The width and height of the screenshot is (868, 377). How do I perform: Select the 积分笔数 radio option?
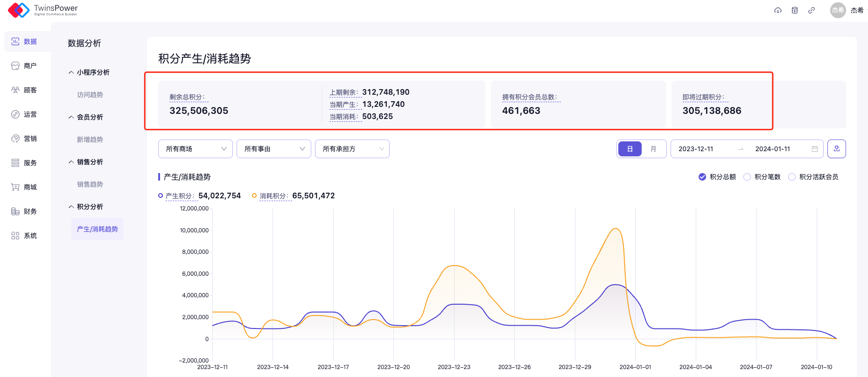(747, 177)
